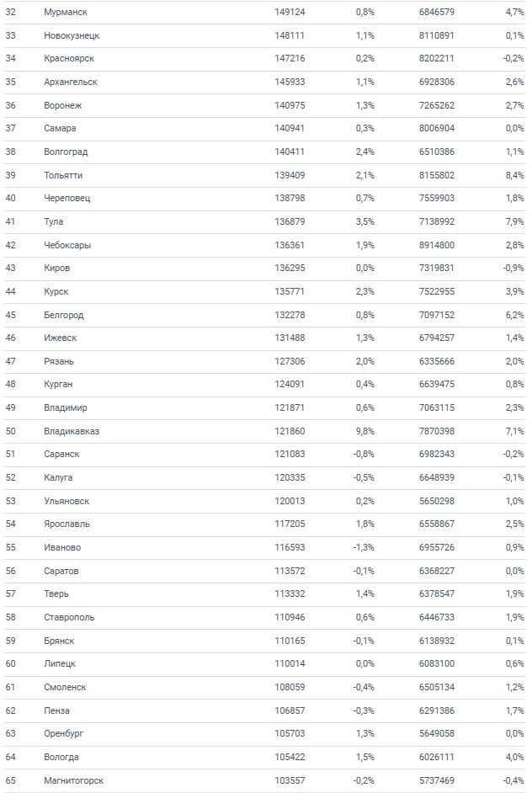The image size is (532, 793).
Task: Click the 6026111 value for Вологда
Action: click(x=436, y=757)
